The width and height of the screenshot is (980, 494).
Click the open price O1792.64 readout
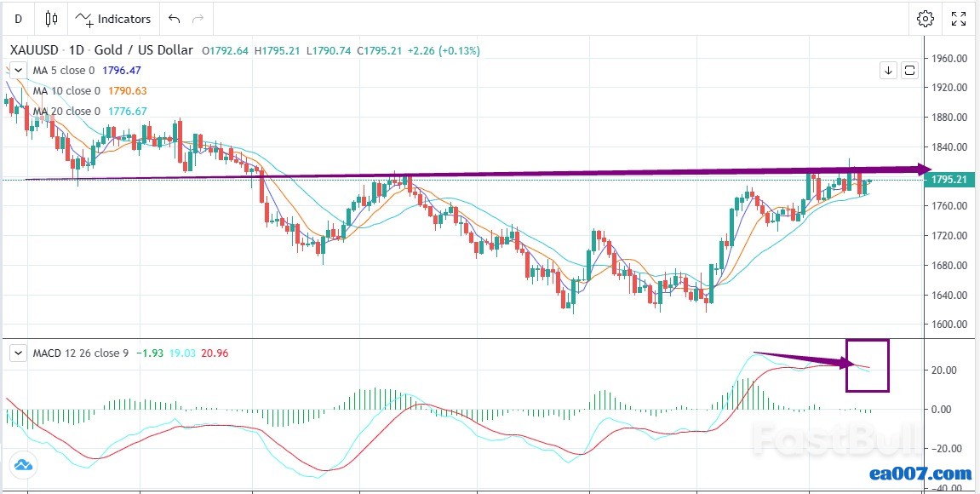point(225,50)
